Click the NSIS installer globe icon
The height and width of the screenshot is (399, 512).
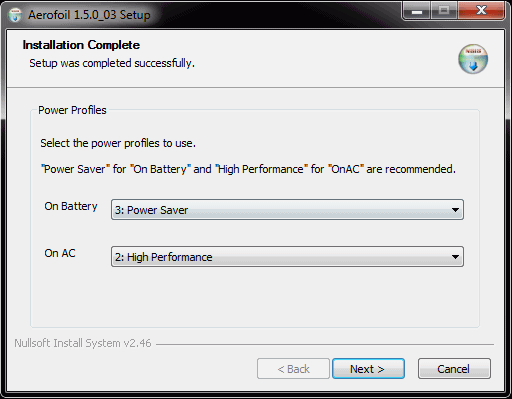(473, 59)
